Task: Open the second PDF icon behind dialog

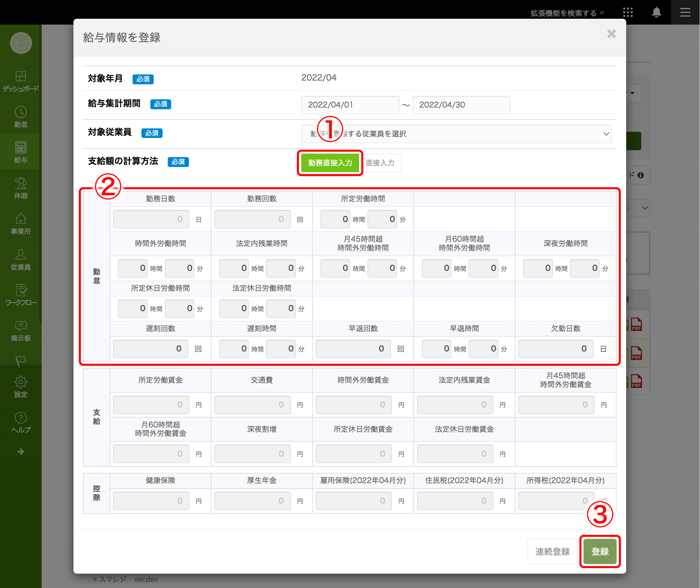Action: point(636,353)
